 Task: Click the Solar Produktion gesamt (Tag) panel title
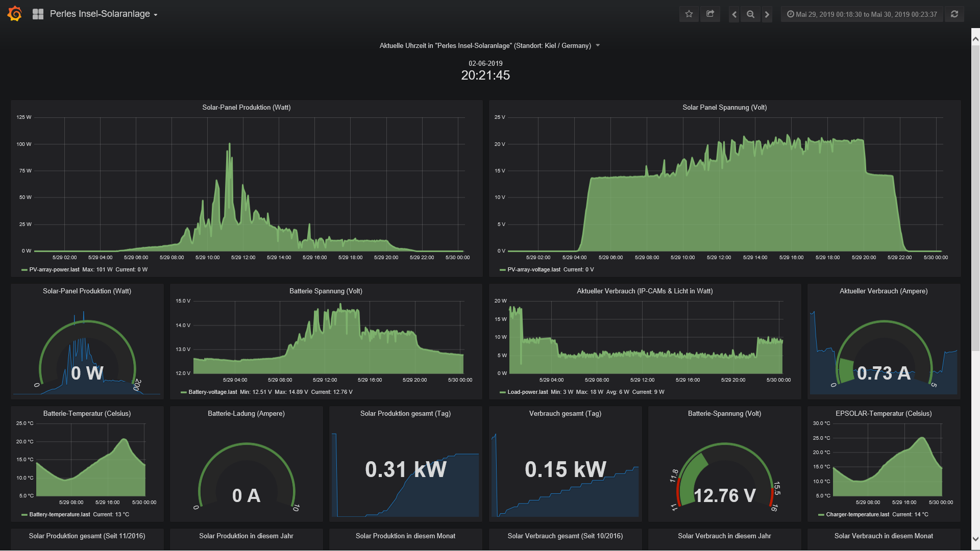coord(405,413)
